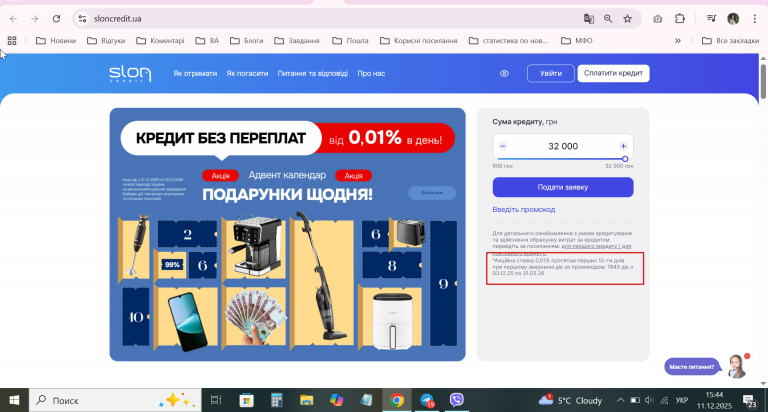Open the Про нас menu item
768x412 pixels.
click(x=371, y=73)
